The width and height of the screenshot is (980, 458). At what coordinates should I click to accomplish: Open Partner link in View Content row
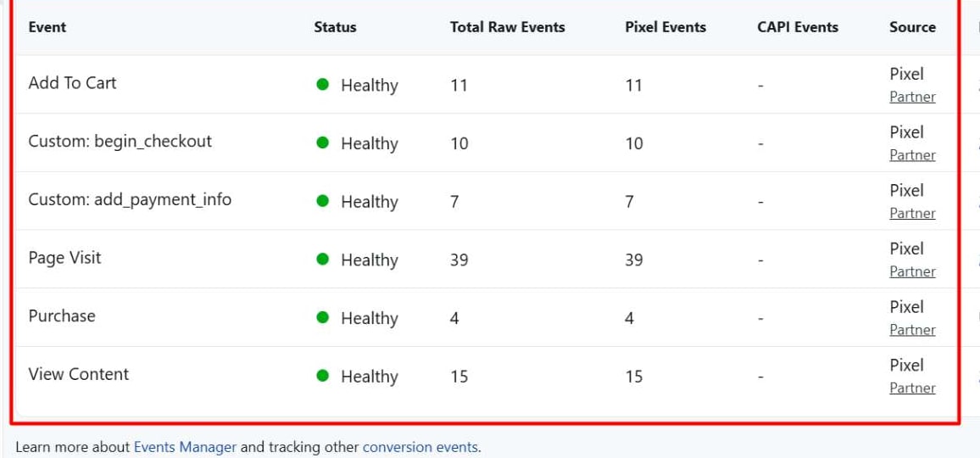(912, 388)
